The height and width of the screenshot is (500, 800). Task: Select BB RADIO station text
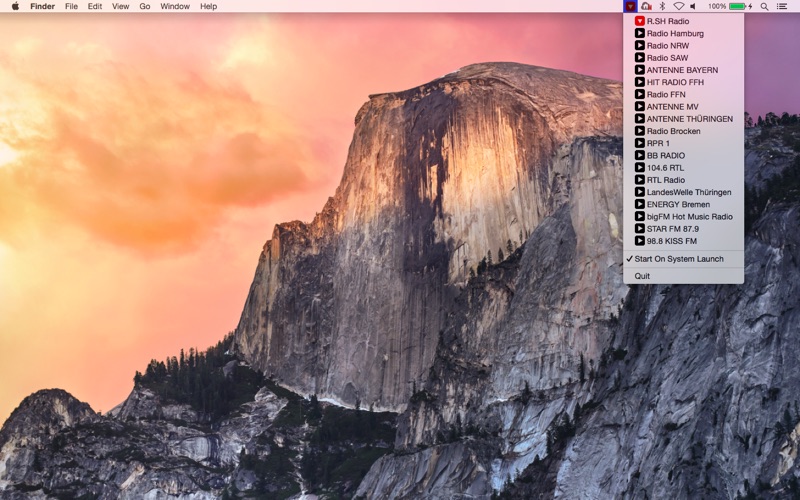click(666, 156)
